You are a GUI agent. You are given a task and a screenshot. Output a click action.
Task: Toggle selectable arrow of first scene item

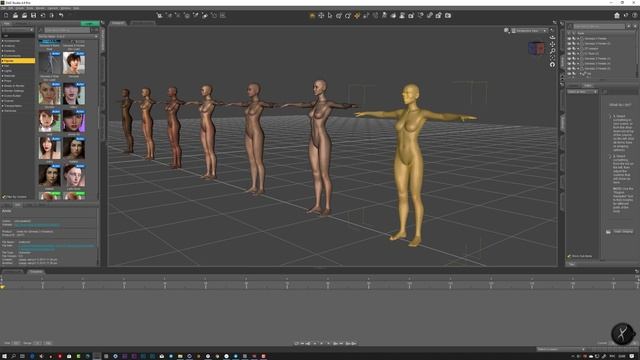[x=573, y=39]
